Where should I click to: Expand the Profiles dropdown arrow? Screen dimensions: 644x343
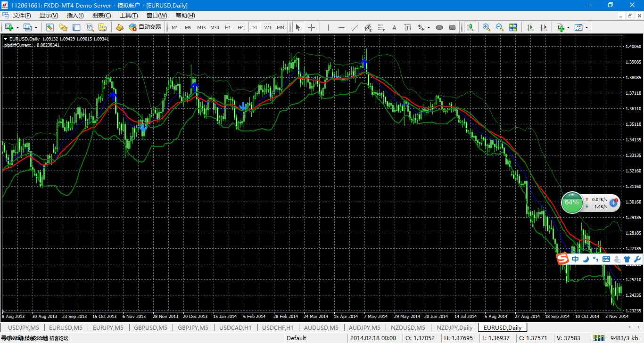(35, 27)
